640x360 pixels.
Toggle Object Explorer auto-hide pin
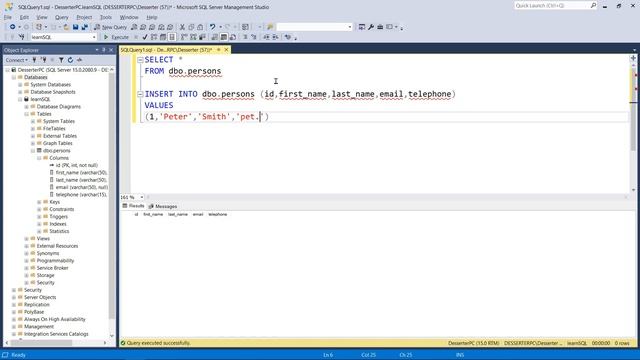click(104, 50)
